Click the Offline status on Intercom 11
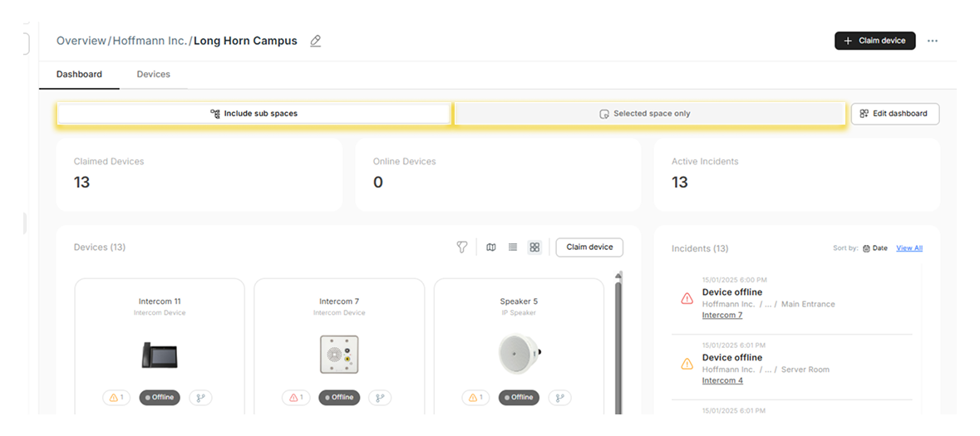Image resolution: width=980 pixels, height=436 pixels. coord(160,397)
